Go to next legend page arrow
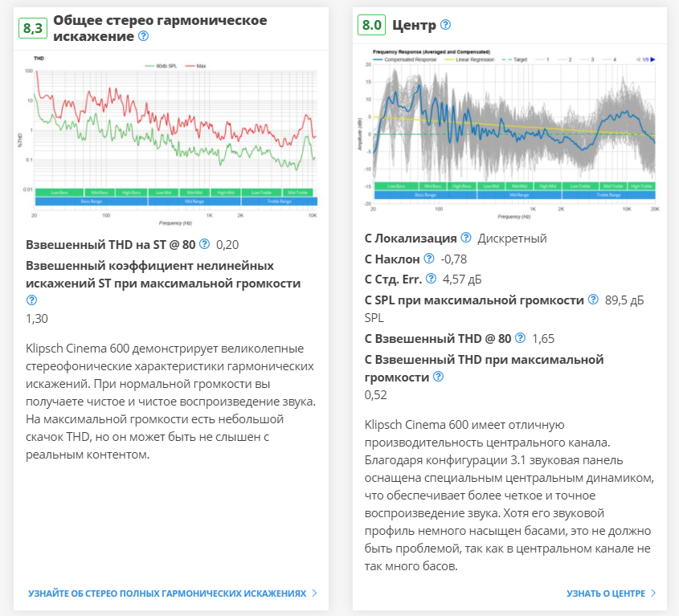The height and width of the screenshot is (616, 679). point(652,59)
